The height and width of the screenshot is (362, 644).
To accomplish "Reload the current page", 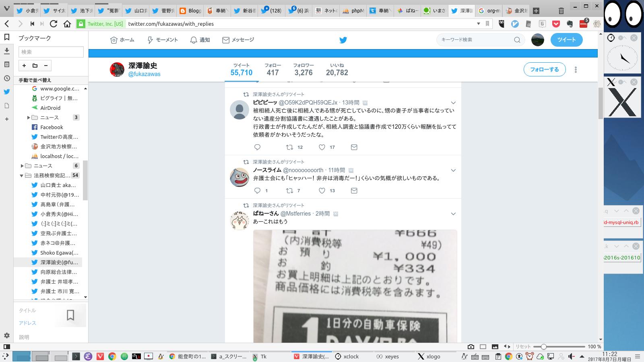I will (54, 24).
